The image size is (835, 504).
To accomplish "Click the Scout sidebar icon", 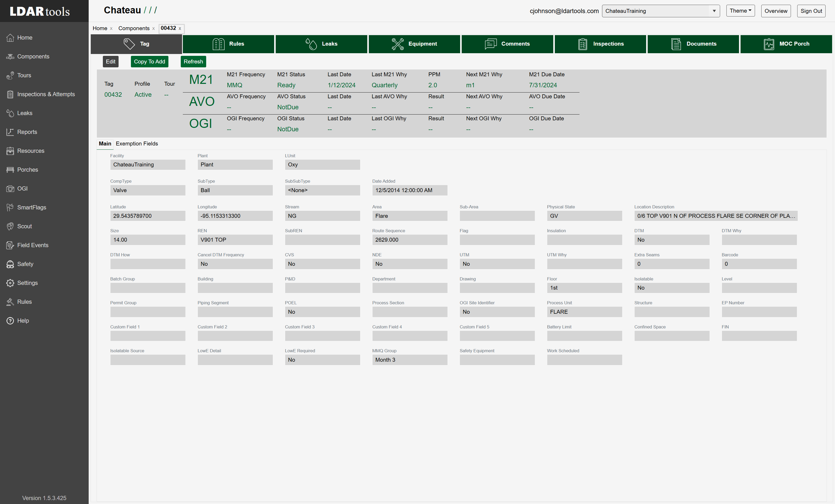I will click(10, 226).
